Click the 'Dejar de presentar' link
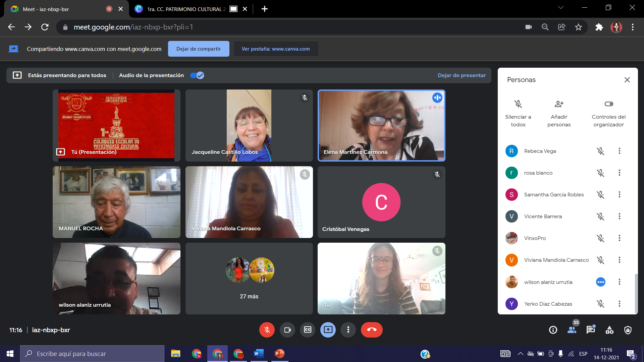The height and width of the screenshot is (362, 644). coord(462,75)
